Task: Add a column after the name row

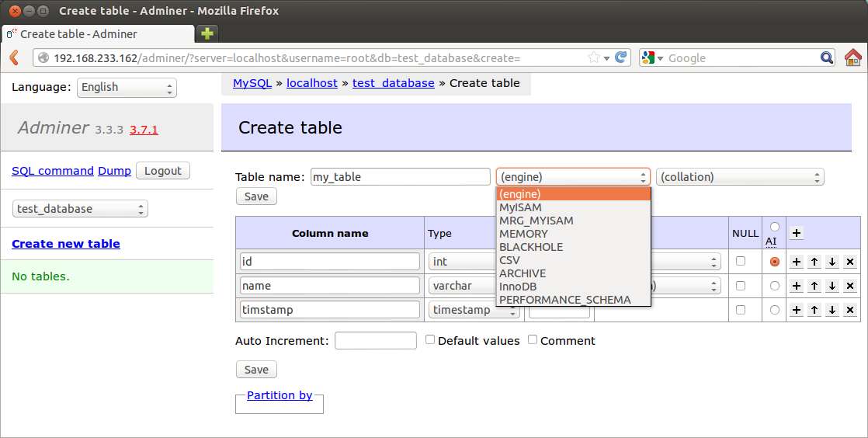Action: 796,286
